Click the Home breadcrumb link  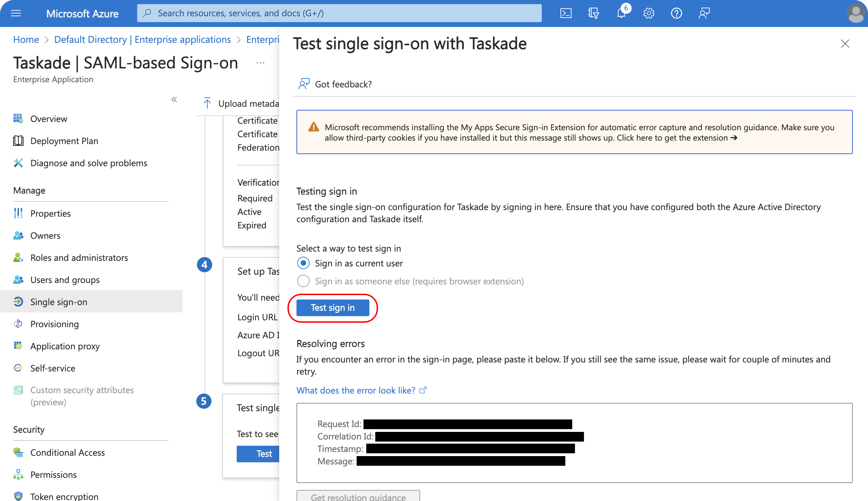point(26,40)
